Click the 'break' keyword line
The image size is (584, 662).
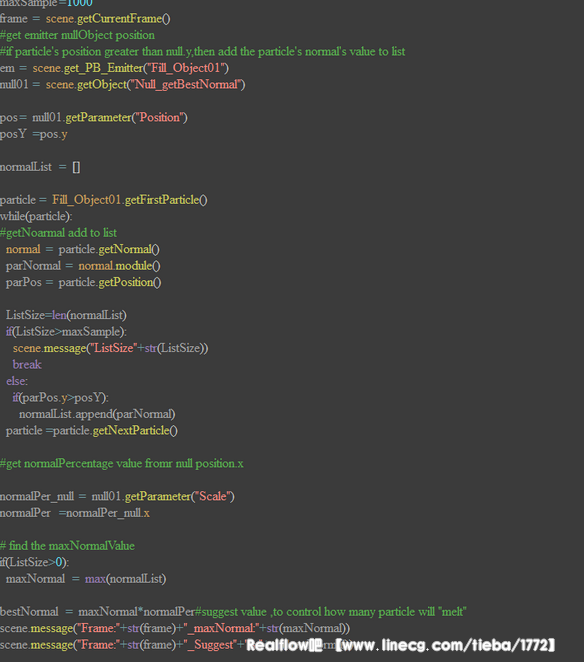27,364
